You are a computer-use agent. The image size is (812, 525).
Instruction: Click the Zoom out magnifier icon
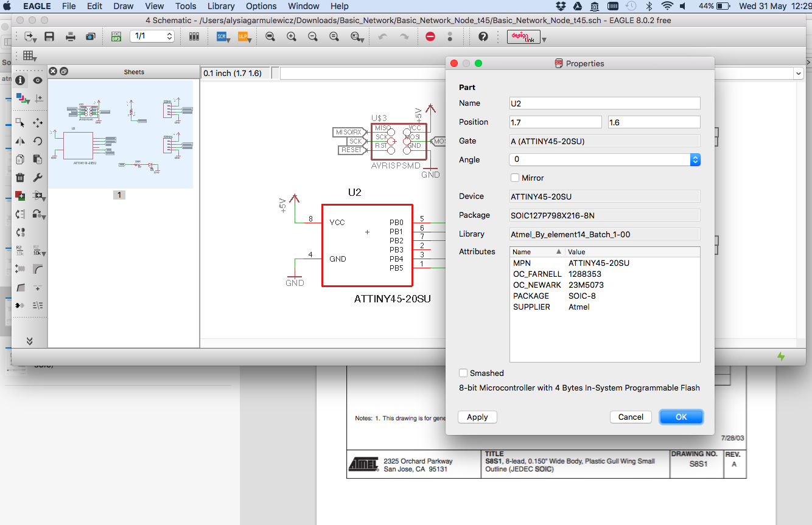point(313,37)
